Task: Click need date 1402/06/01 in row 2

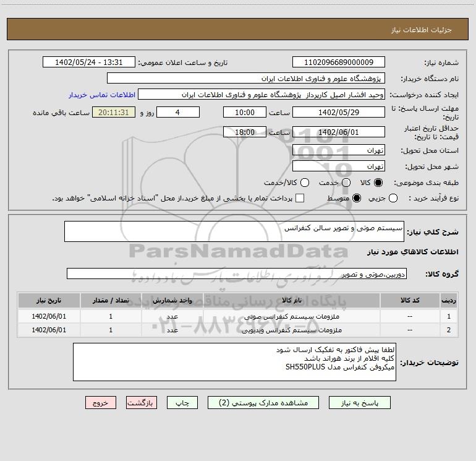Action: [49, 330]
